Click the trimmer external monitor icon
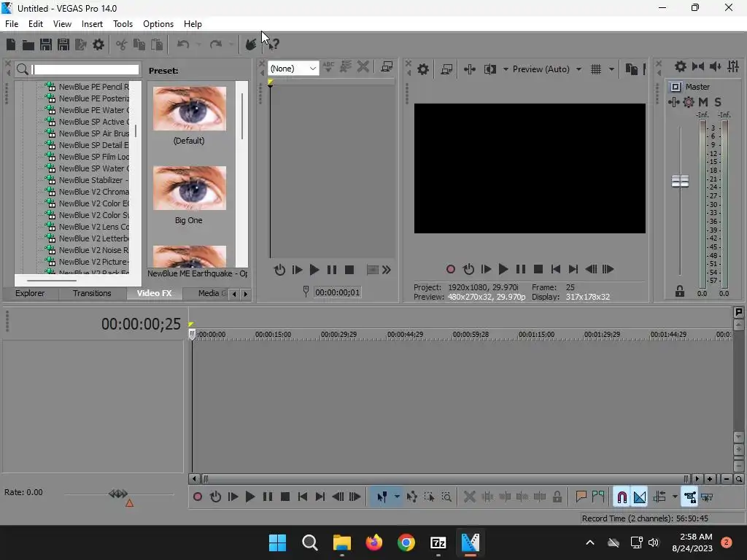The image size is (747, 560). (387, 67)
